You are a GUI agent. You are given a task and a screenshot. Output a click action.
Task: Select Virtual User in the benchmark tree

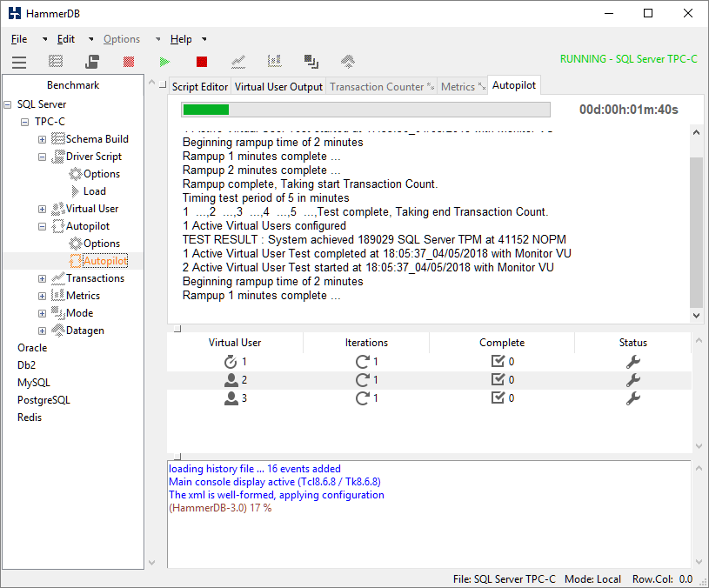point(92,209)
